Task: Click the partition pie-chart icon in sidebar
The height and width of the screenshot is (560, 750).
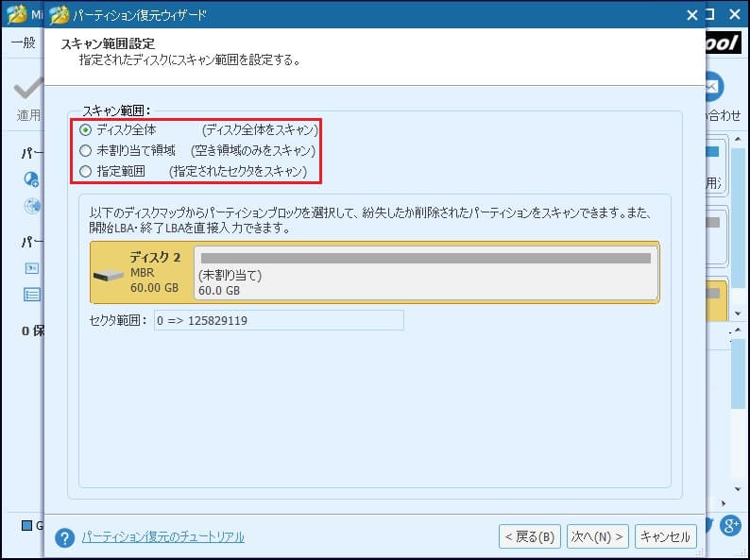Action: point(31,179)
